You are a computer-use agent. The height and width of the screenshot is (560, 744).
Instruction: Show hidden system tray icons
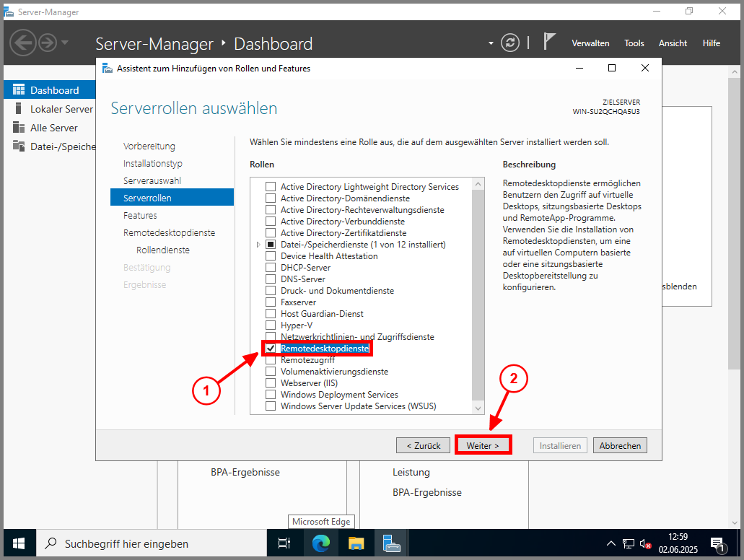click(x=610, y=543)
